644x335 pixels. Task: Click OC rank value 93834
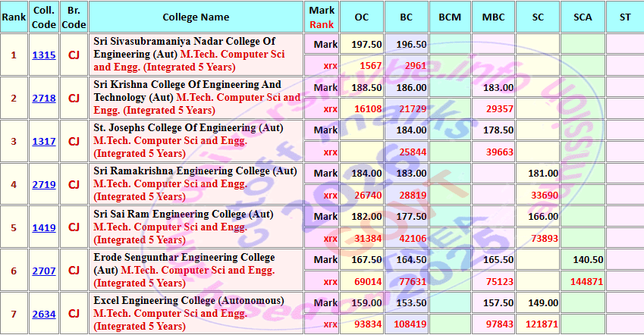point(368,324)
